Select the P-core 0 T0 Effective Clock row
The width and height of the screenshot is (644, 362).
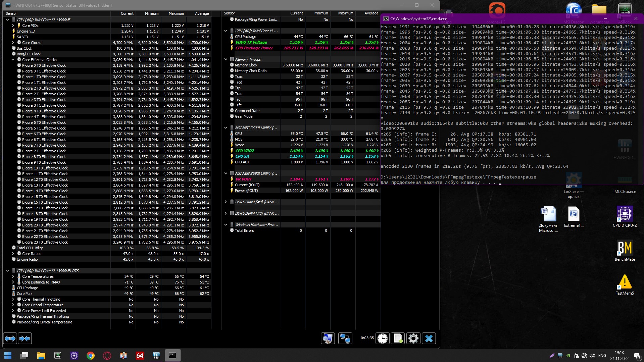(x=107, y=65)
